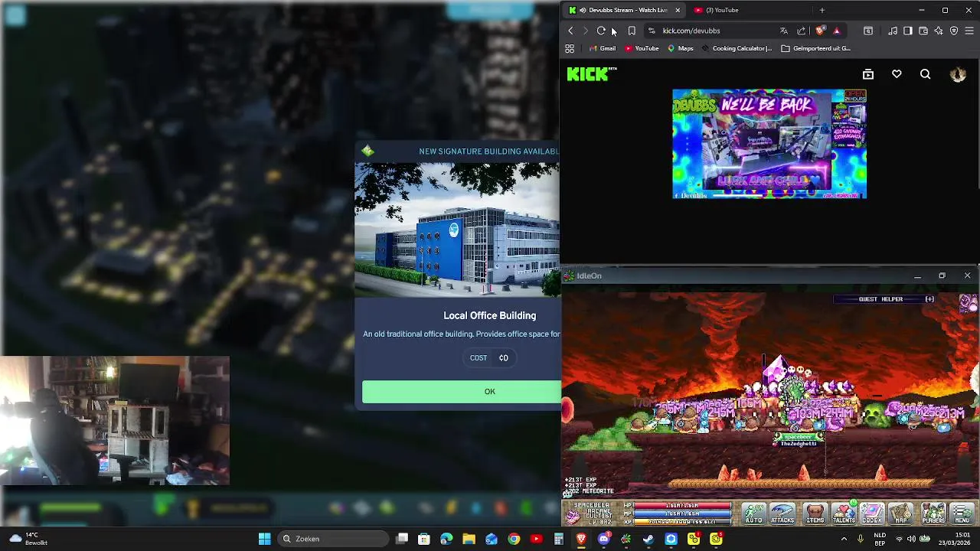The height and width of the screenshot is (551, 980).
Task: Open IdleOn Codex book
Action: pyautogui.click(x=872, y=513)
